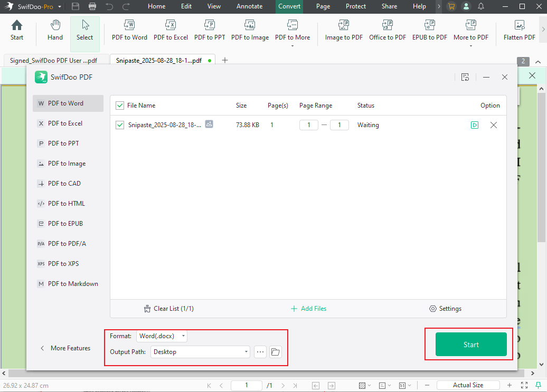547x392 pixels.
Task: Remove file using the row X icon
Action: (494, 125)
